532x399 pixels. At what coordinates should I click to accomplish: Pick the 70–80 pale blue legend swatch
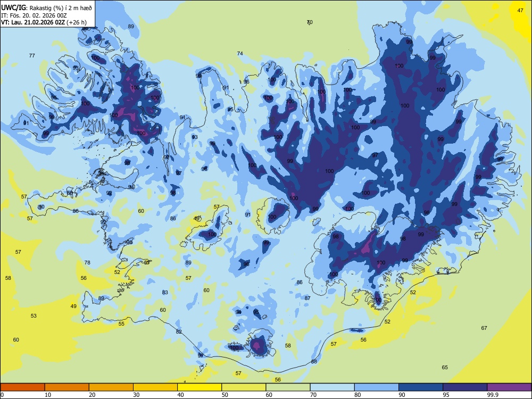click(x=332, y=387)
